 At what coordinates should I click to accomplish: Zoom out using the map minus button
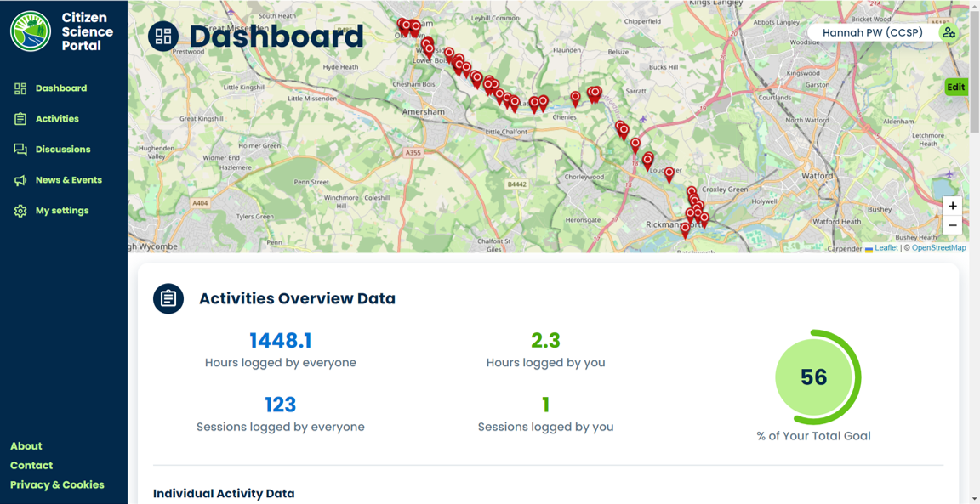952,224
